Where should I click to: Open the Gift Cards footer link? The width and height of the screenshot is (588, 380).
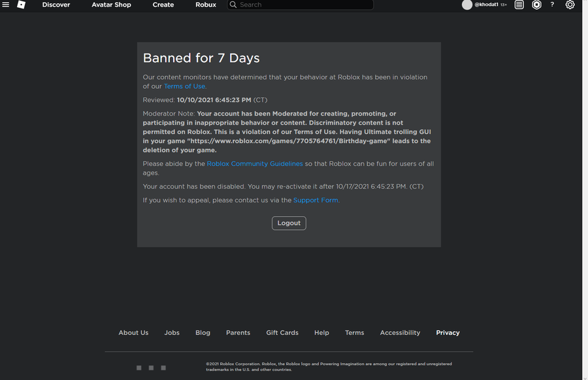point(282,333)
